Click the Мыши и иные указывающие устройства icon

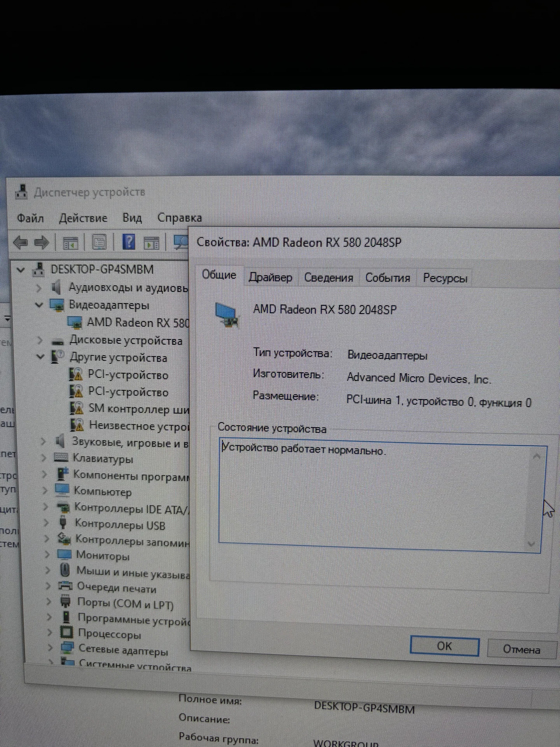pos(65,570)
